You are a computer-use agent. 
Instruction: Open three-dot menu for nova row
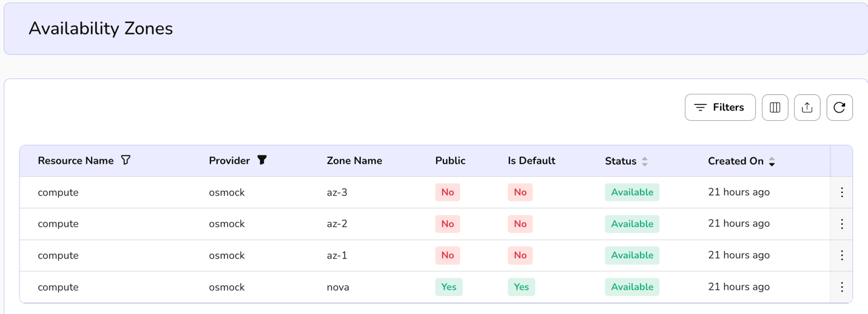[x=841, y=287]
